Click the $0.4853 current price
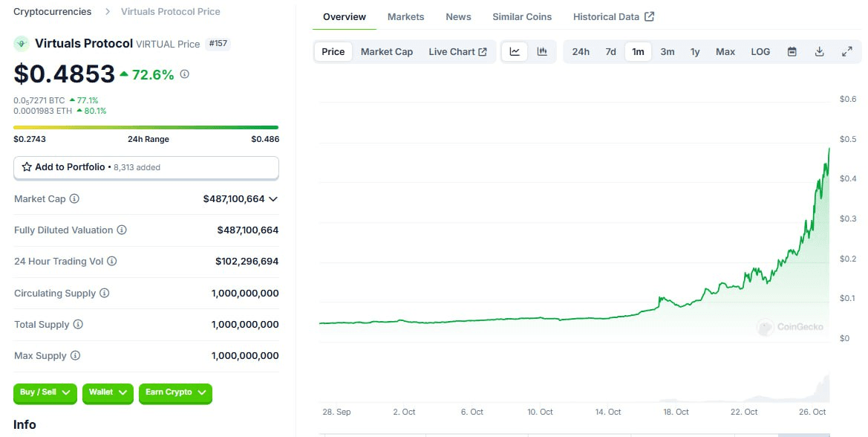The height and width of the screenshot is (437, 868). [x=64, y=74]
